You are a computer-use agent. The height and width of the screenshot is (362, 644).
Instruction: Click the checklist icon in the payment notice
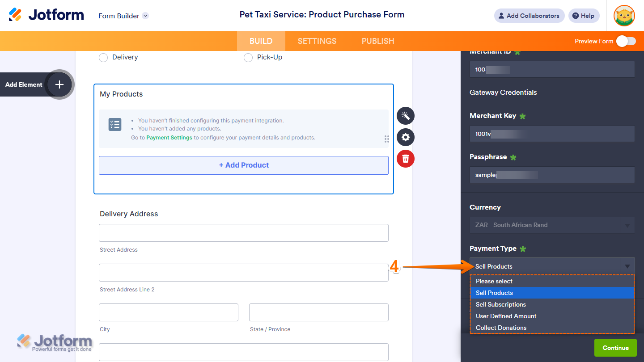[115, 125]
